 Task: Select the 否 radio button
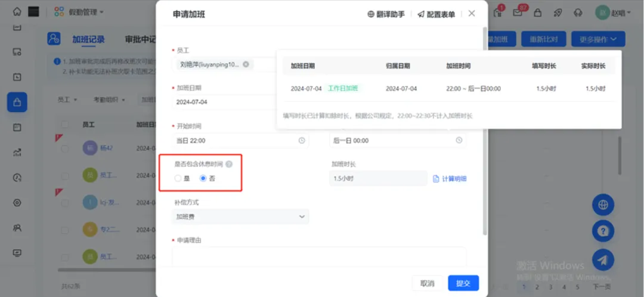click(203, 179)
